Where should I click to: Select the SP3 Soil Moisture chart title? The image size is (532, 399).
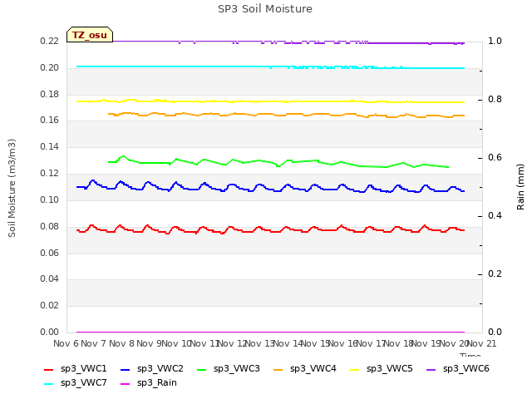point(265,9)
